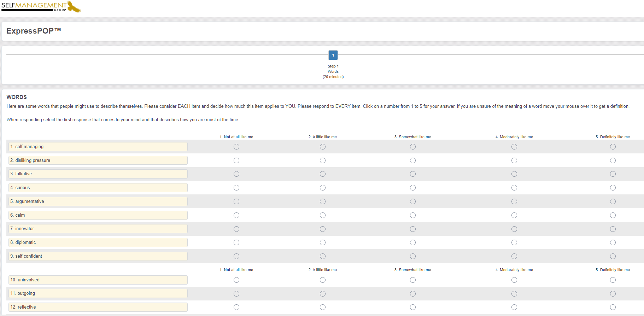The width and height of the screenshot is (644, 316).
Task: Rate 'calm' as Moderately like me
Action: click(514, 215)
